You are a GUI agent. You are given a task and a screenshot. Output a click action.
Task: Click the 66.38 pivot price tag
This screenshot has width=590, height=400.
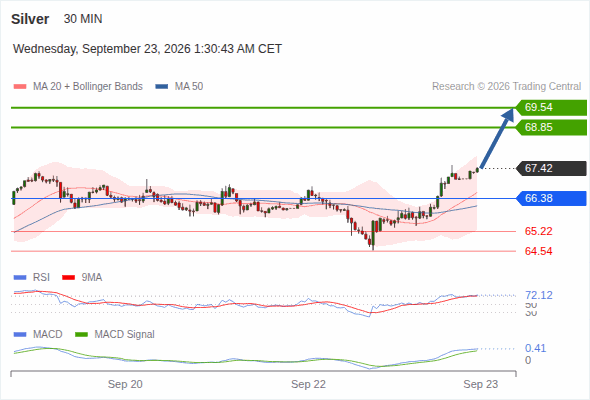point(551,198)
